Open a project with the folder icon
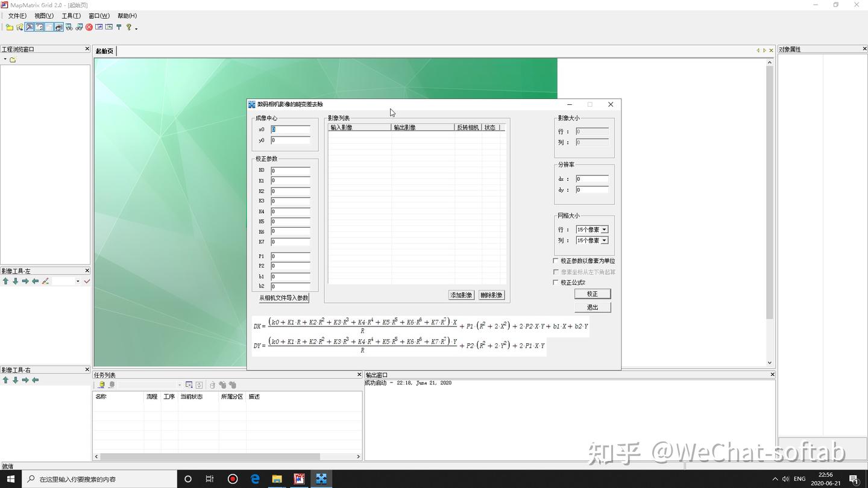Image resolution: width=868 pixels, height=488 pixels. tap(10, 27)
